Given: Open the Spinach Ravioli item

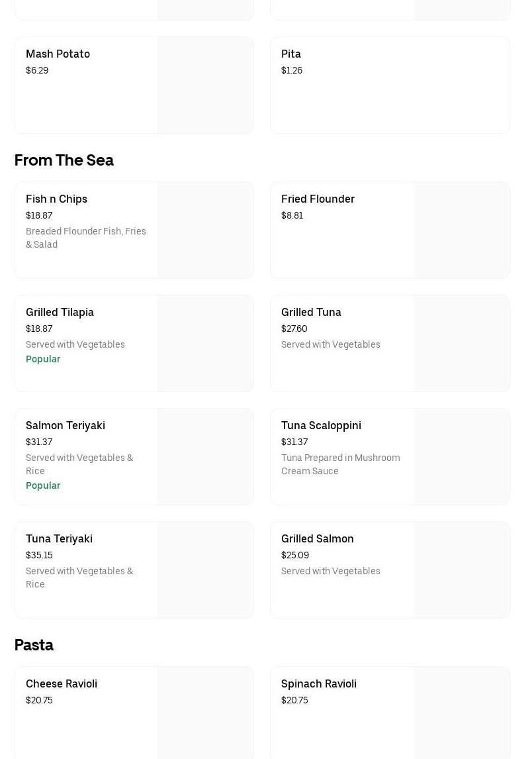Looking at the screenshot, I should pos(319,684).
